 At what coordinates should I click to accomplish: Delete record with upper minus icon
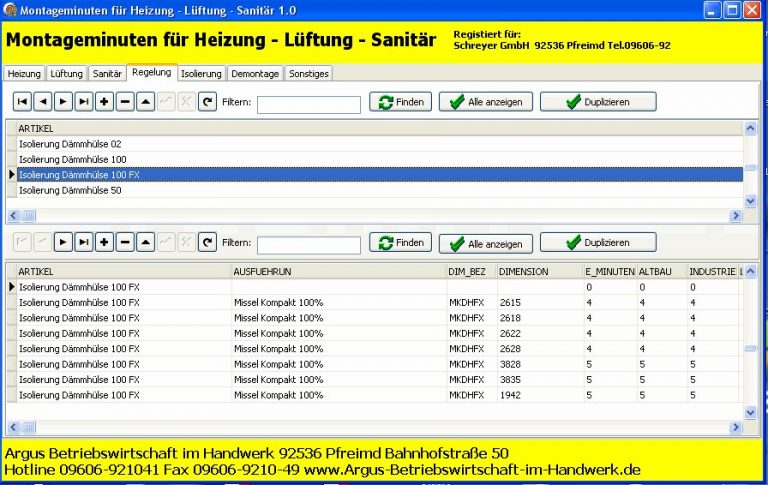coord(125,102)
